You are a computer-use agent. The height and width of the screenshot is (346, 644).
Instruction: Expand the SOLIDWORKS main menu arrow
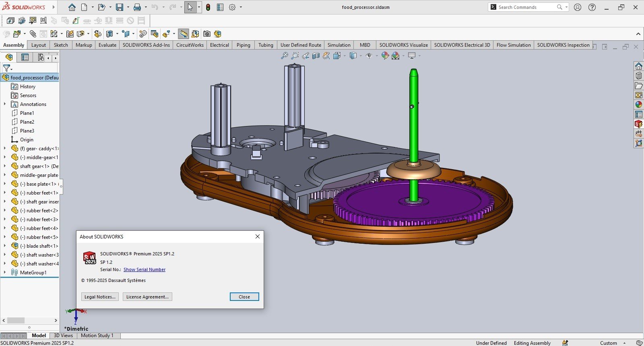(x=53, y=7)
